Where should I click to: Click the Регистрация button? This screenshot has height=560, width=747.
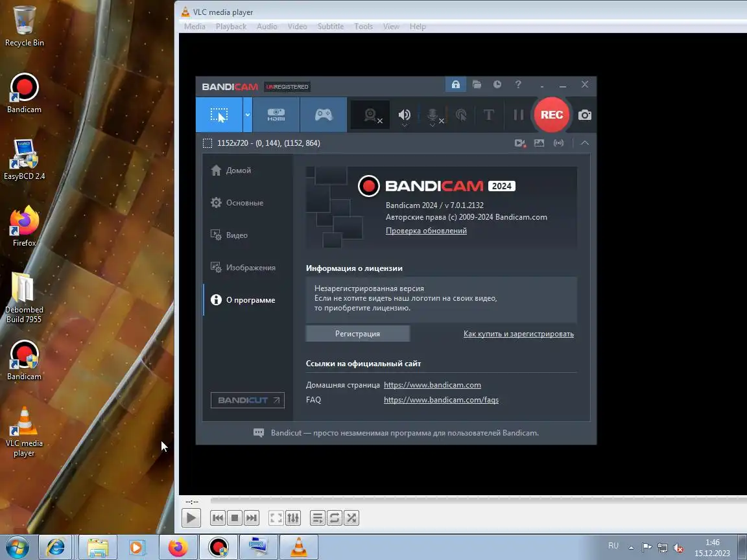(357, 333)
